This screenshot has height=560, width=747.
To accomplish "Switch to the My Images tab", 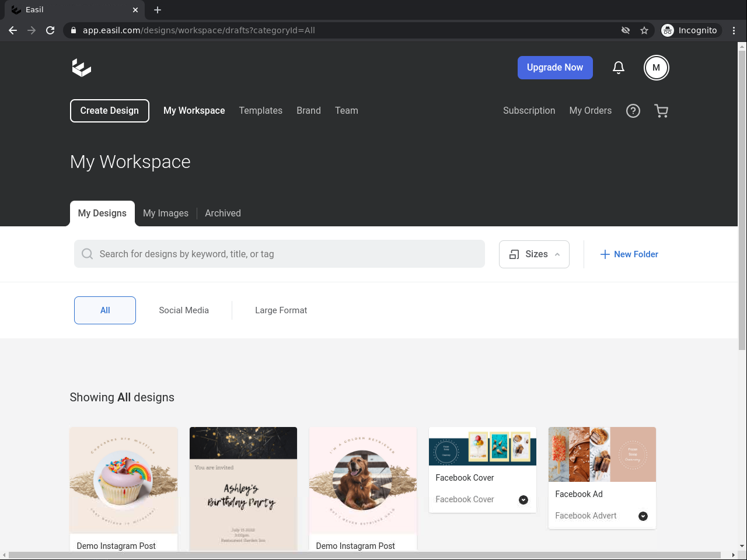I will pyautogui.click(x=166, y=213).
